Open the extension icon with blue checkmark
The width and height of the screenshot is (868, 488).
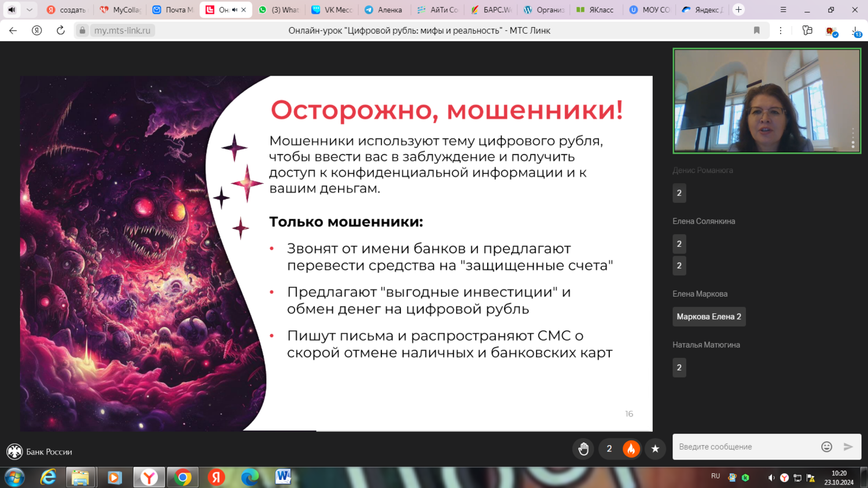(832, 31)
